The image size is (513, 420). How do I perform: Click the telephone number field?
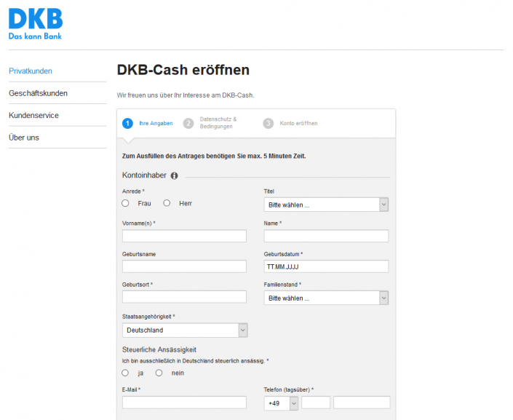pyautogui.click(x=362, y=403)
